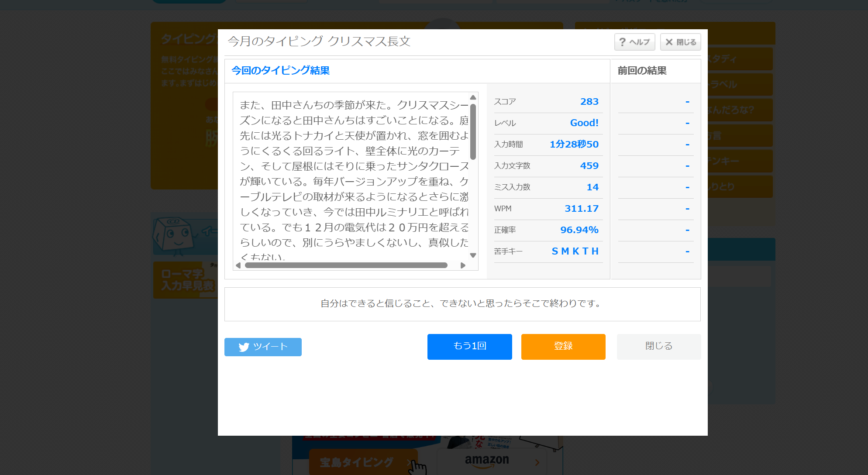Screen dimensions: 868x475
Task: Select the 今回のタイピング結果 heading
Action: [x=280, y=71]
